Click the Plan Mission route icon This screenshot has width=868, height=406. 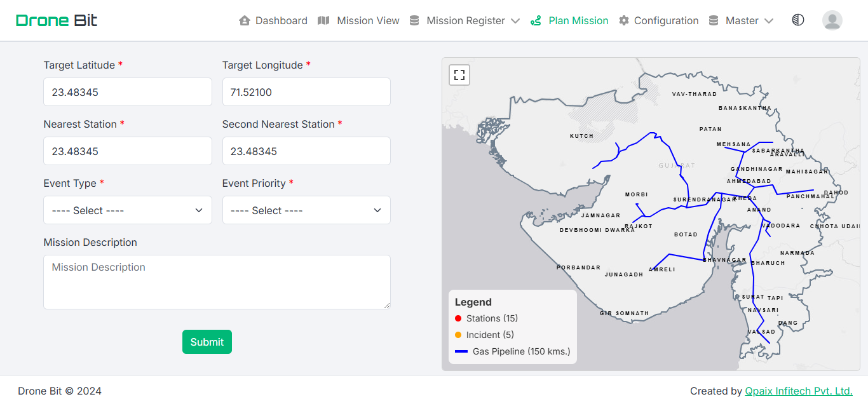[536, 21]
